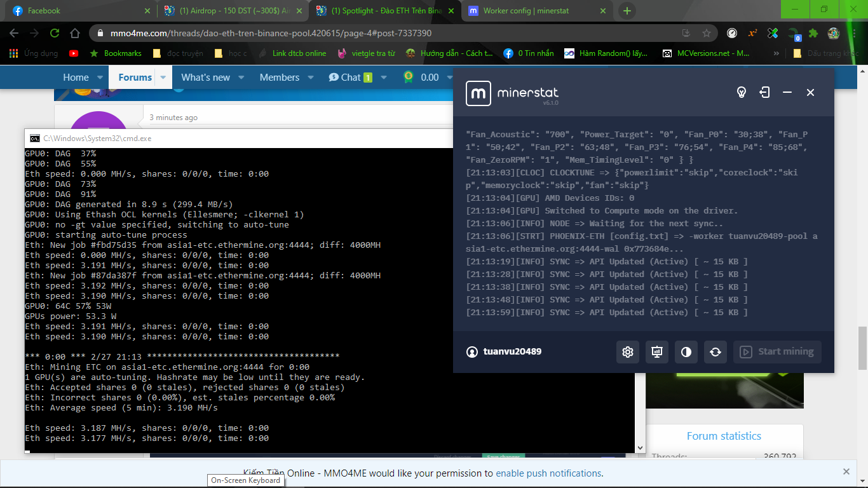Close the minerstat window
This screenshot has height=488, width=868.
pyautogui.click(x=810, y=93)
